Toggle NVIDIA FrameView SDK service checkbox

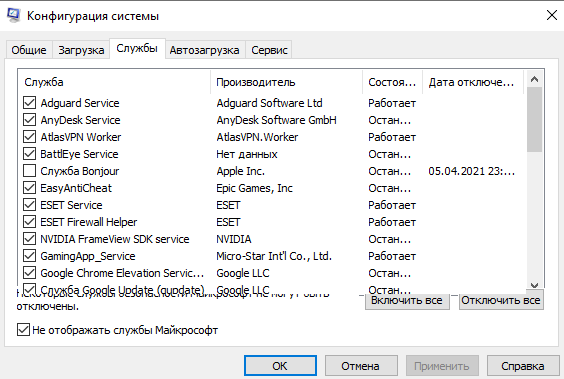click(29, 239)
